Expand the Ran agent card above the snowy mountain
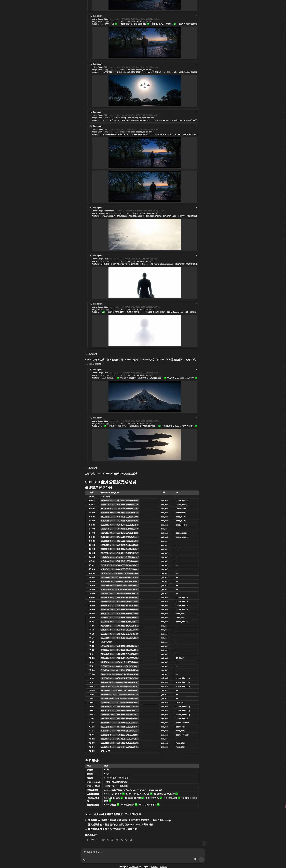 [x=143, y=370]
